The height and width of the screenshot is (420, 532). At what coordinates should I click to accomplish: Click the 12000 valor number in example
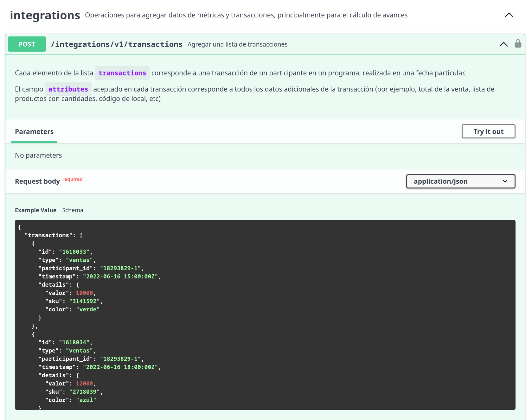[x=84, y=384]
